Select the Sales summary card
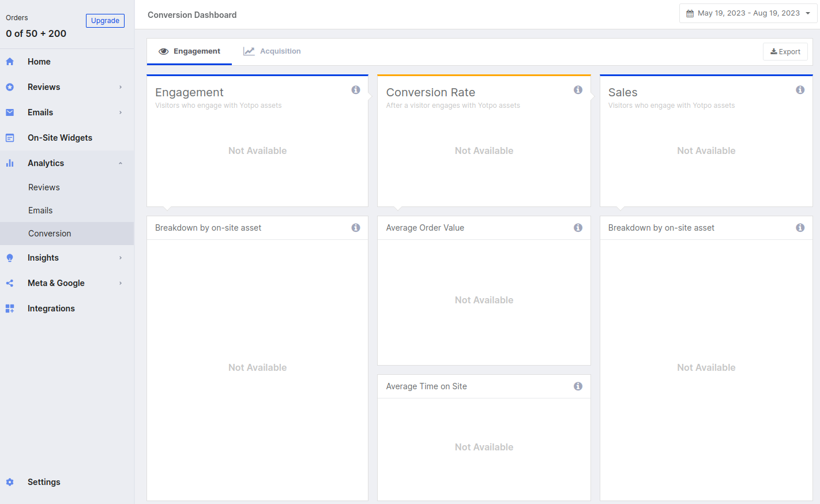The image size is (820, 504). 706,141
